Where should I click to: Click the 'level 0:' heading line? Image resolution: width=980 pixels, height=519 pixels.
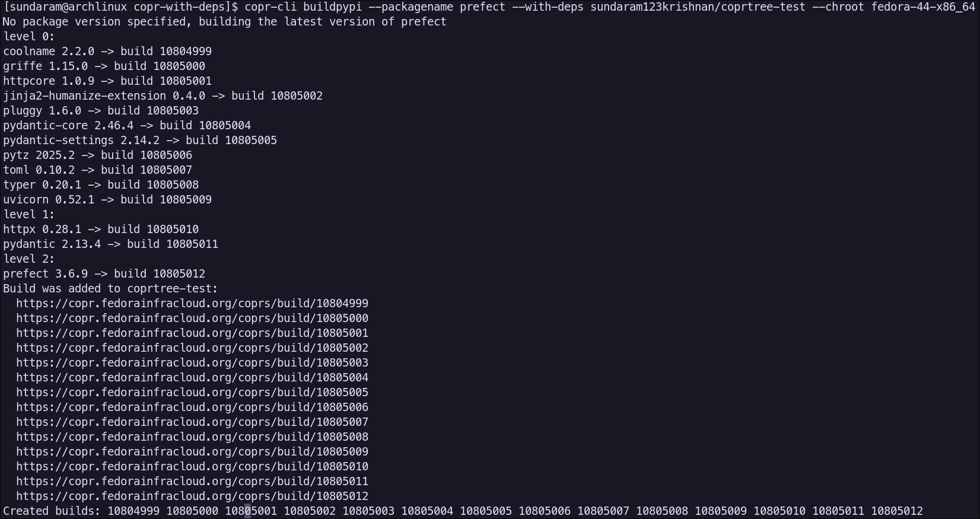point(29,36)
